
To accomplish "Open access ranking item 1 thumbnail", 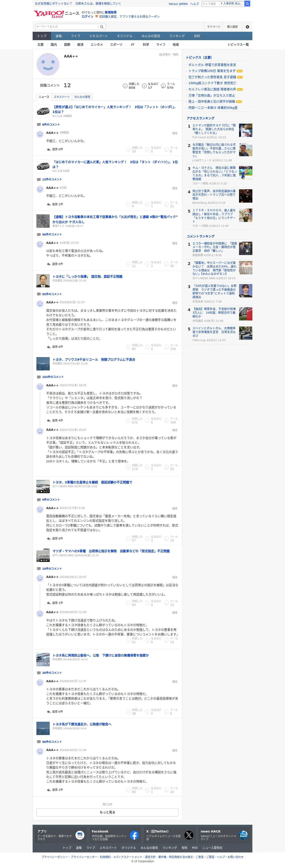I will [x=245, y=130].
